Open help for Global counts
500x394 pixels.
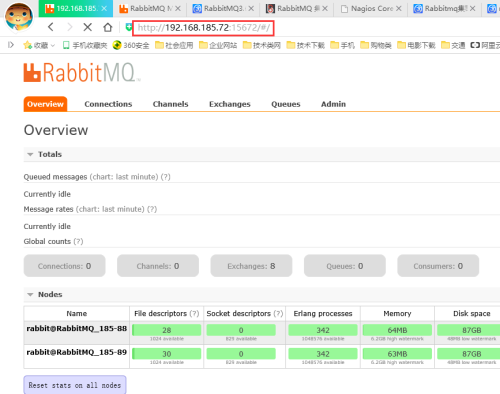(x=78, y=241)
